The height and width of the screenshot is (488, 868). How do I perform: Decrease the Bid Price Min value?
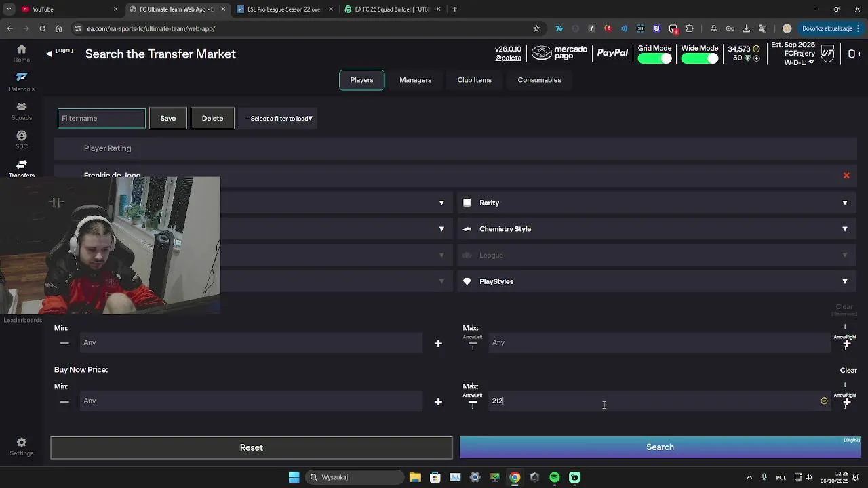click(64, 343)
